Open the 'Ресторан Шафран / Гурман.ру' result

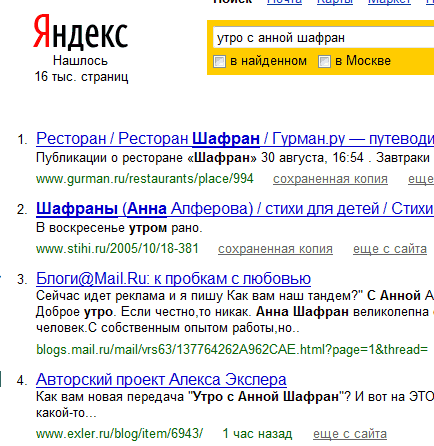coord(235,138)
